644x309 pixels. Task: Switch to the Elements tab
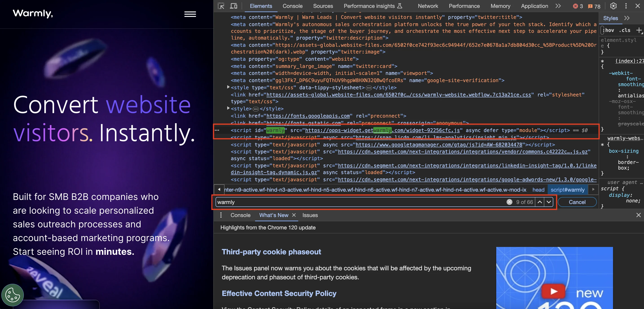point(261,6)
